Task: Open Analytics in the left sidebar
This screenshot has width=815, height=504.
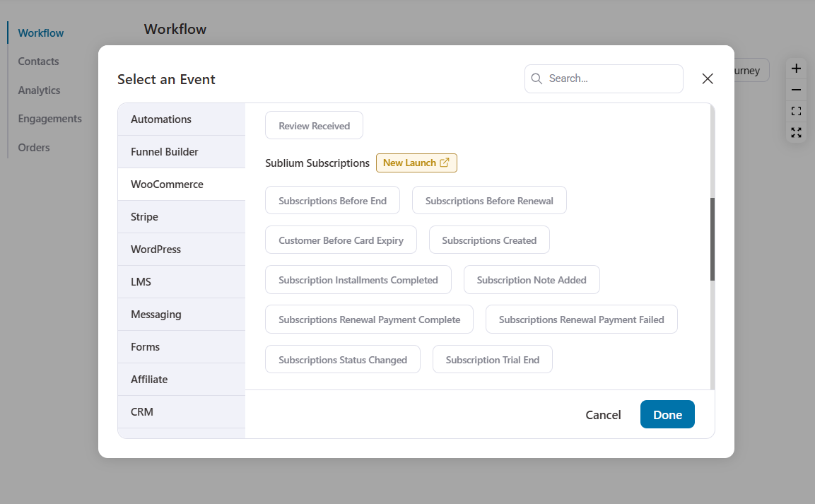Action: pos(39,90)
